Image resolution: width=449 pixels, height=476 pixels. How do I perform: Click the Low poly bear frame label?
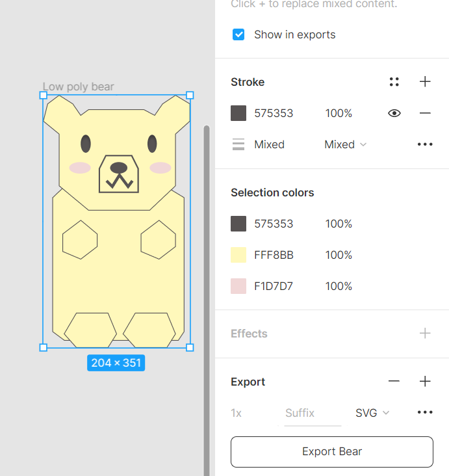[x=78, y=87]
